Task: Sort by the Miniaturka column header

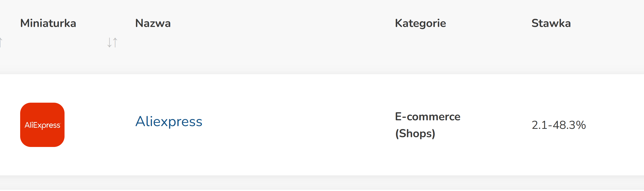Action: [48, 23]
